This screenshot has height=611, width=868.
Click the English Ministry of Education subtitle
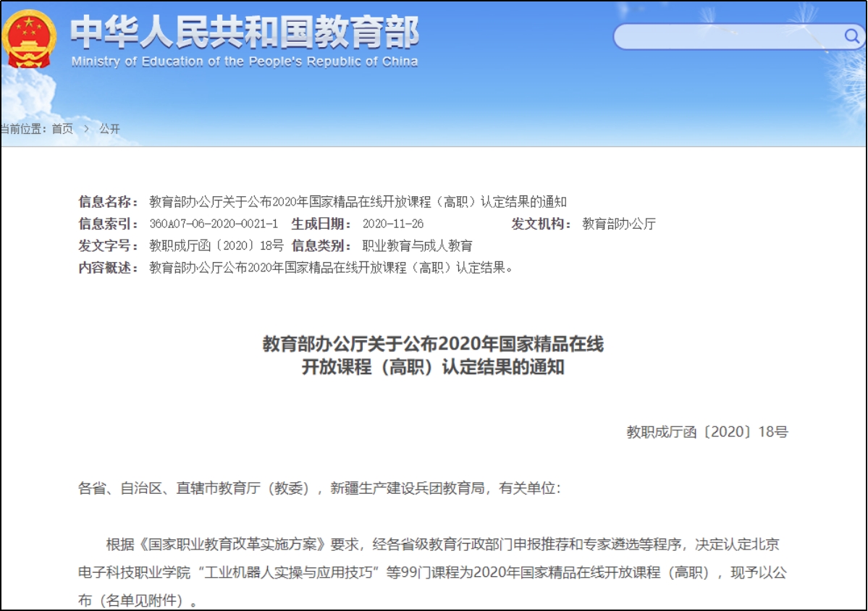pos(245,62)
